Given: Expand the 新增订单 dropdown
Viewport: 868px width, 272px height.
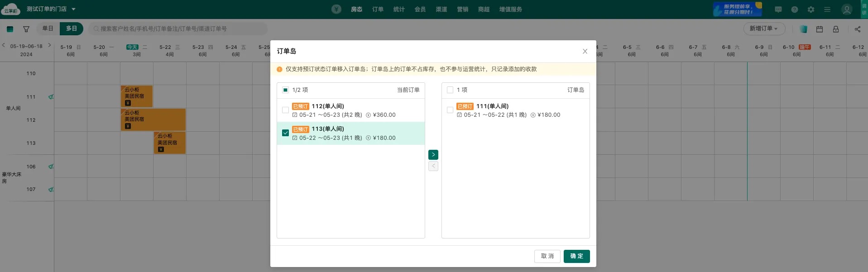Looking at the screenshot, I should 764,29.
